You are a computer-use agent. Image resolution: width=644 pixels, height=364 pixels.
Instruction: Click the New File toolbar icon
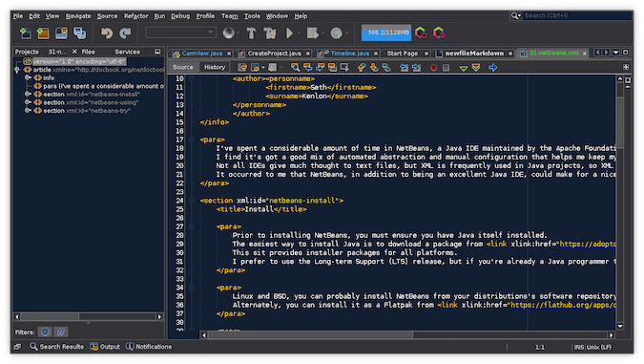(x=25, y=32)
